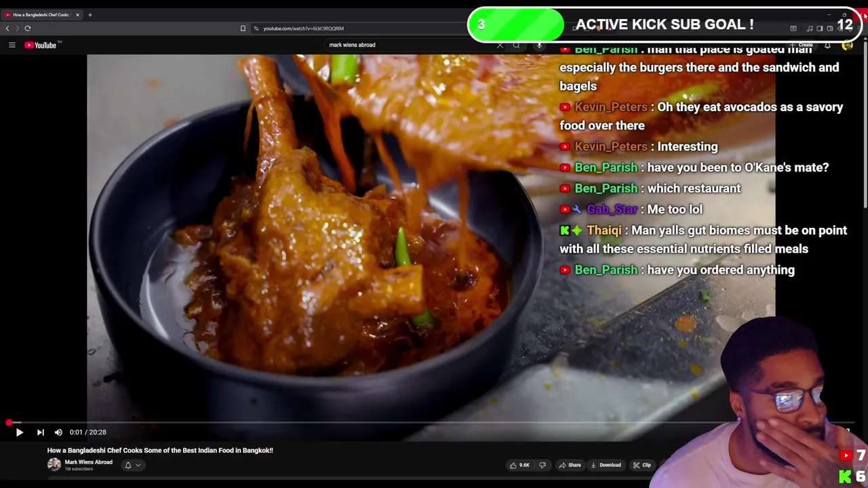Open a new browser tab
The width and height of the screenshot is (868, 488).
click(x=90, y=14)
